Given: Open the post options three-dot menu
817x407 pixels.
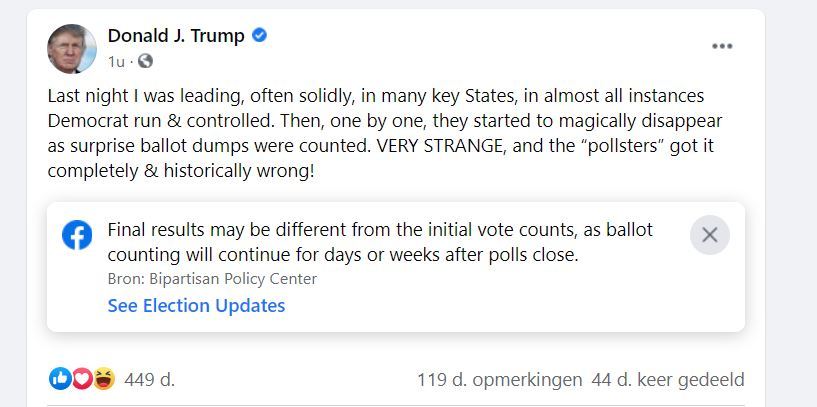Looking at the screenshot, I should point(722,46).
